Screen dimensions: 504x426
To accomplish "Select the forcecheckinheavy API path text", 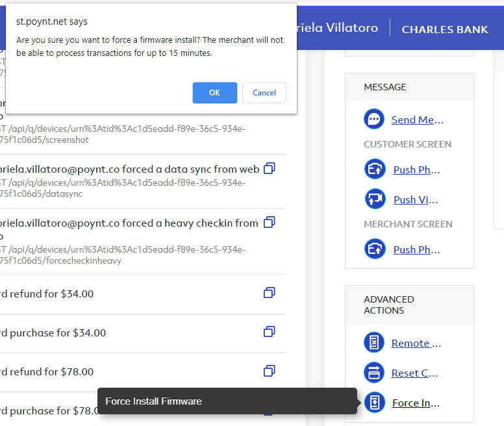I will click(x=122, y=255).
